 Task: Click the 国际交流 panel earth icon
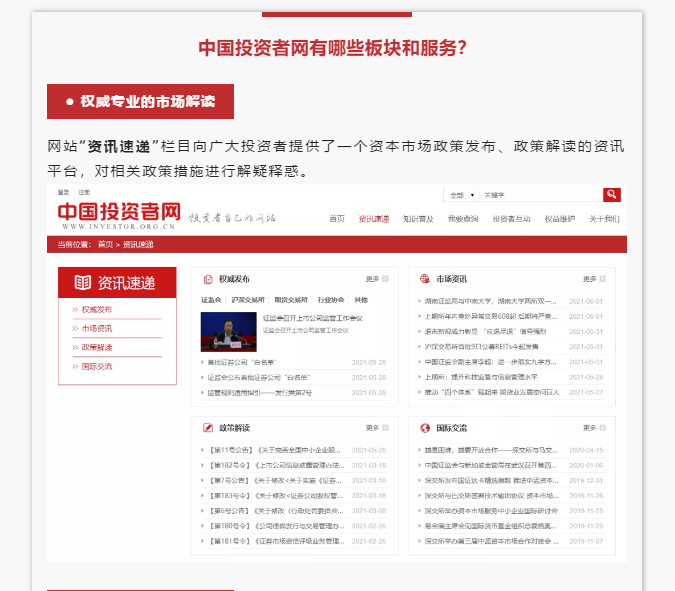[425, 428]
